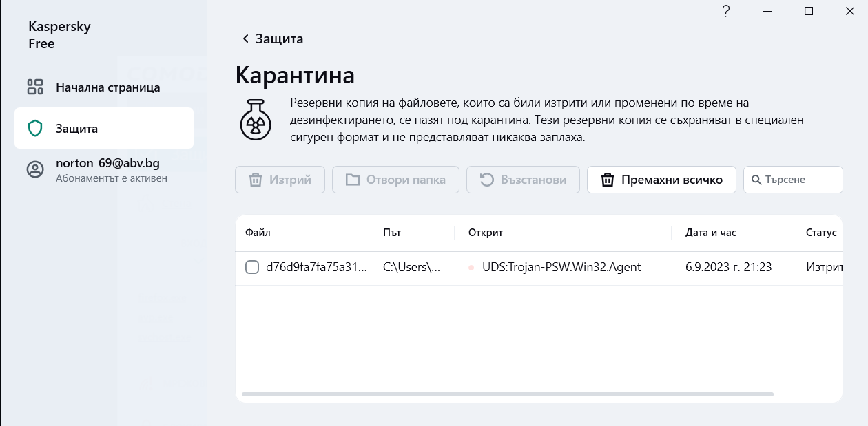
Task: Open Начална страница in the sidebar
Action: pos(104,87)
